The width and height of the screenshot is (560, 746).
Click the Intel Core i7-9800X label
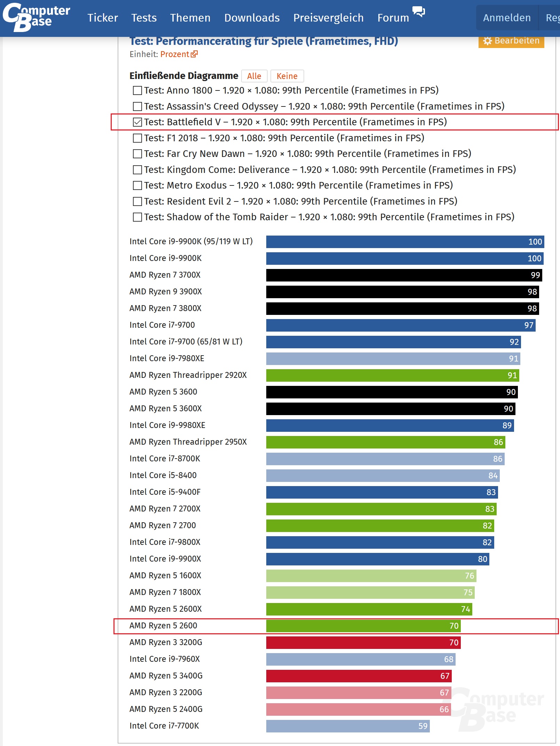pyautogui.click(x=165, y=542)
